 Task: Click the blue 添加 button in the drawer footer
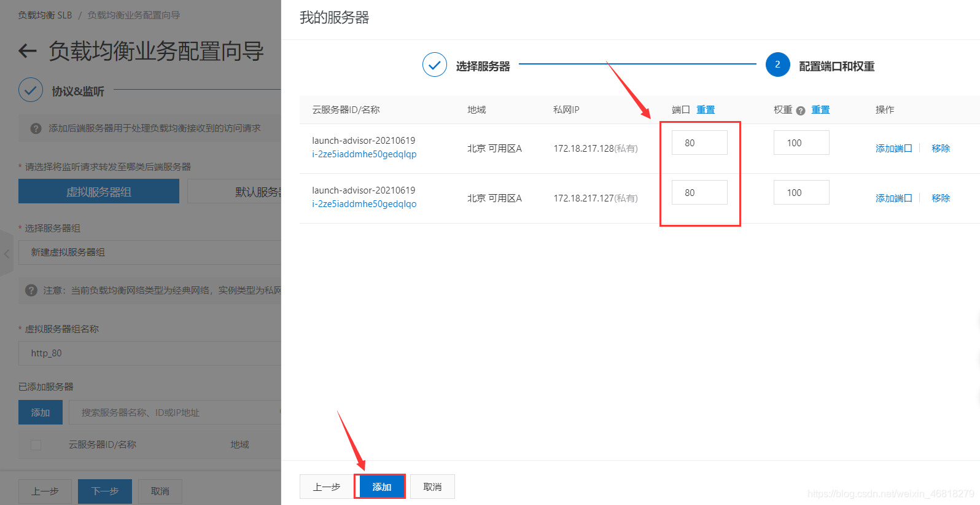[x=381, y=487]
